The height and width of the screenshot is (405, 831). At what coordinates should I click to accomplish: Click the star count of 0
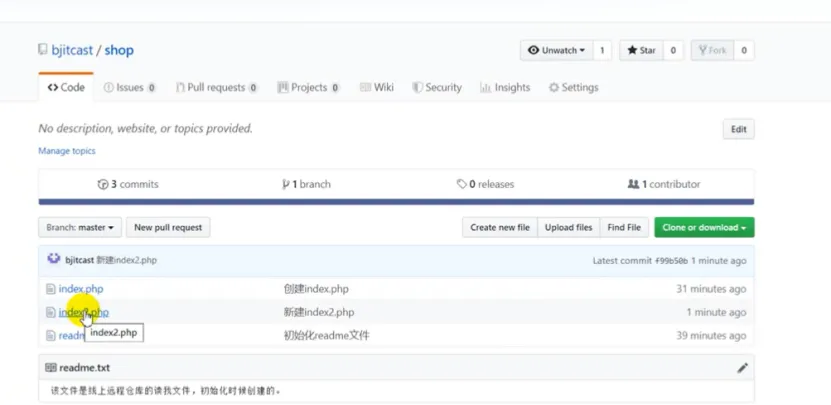coord(673,50)
